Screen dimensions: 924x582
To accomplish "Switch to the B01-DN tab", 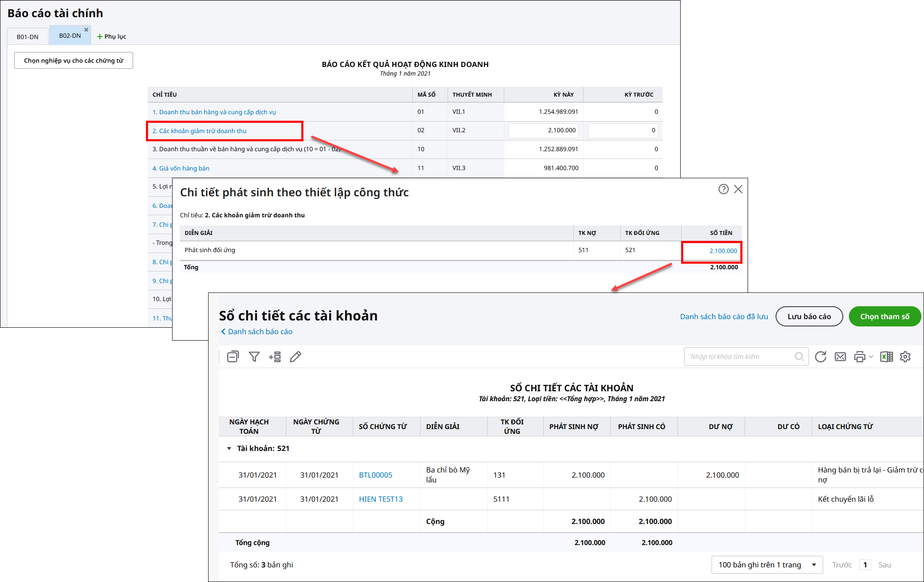I will (27, 37).
